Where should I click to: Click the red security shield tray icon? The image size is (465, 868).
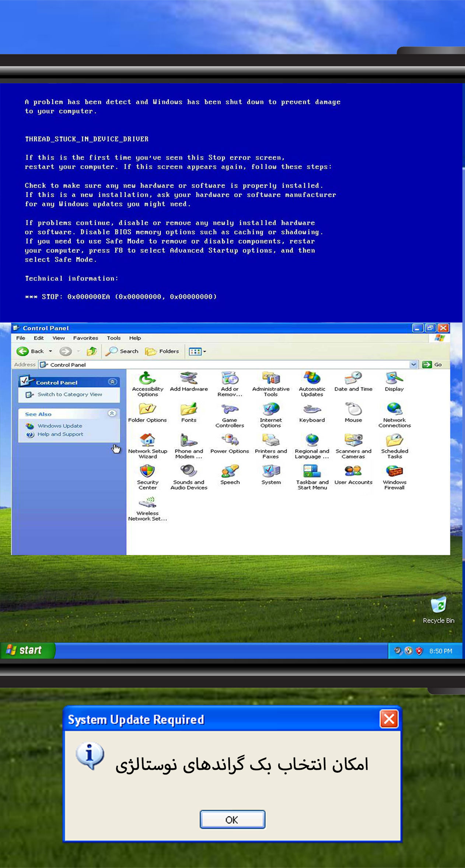point(419,651)
